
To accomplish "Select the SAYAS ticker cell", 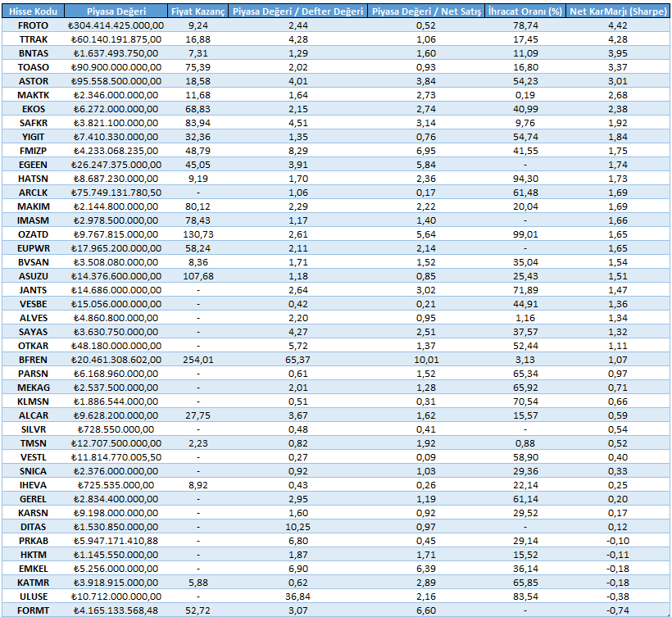I will (x=33, y=332).
